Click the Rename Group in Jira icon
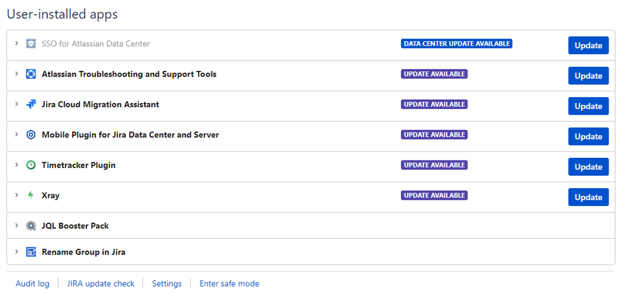The image size is (644, 293). 31,252
